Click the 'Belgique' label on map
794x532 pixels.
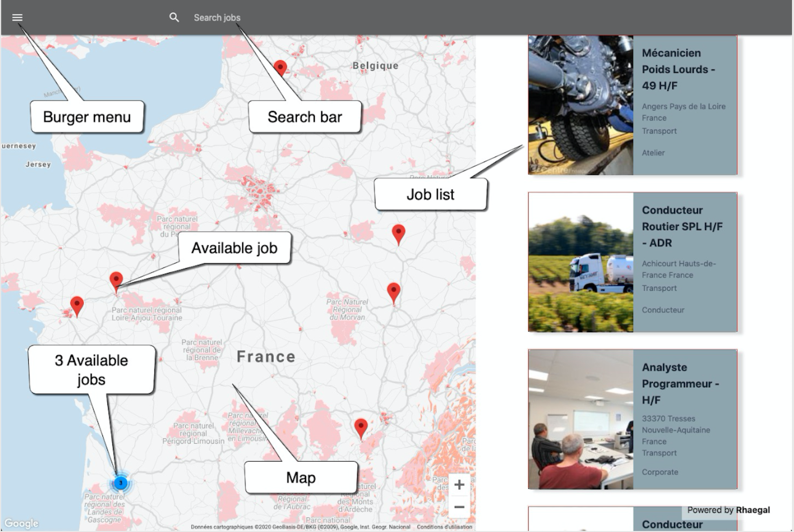coord(375,66)
